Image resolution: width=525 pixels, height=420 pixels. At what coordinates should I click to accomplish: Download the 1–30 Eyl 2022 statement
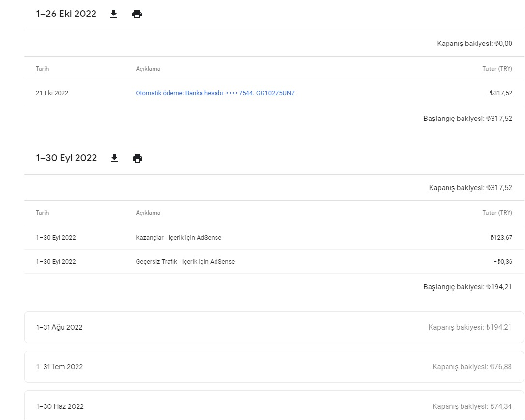114,158
